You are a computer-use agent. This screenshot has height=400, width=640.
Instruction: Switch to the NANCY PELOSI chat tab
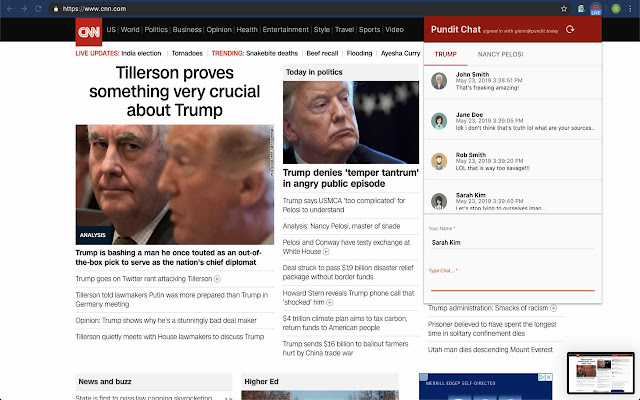500,54
